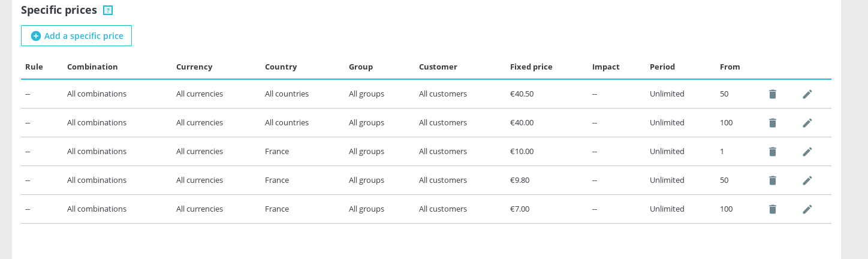The image size is (868, 259).
Task: Click the Add a specific price button
Action: click(x=77, y=36)
